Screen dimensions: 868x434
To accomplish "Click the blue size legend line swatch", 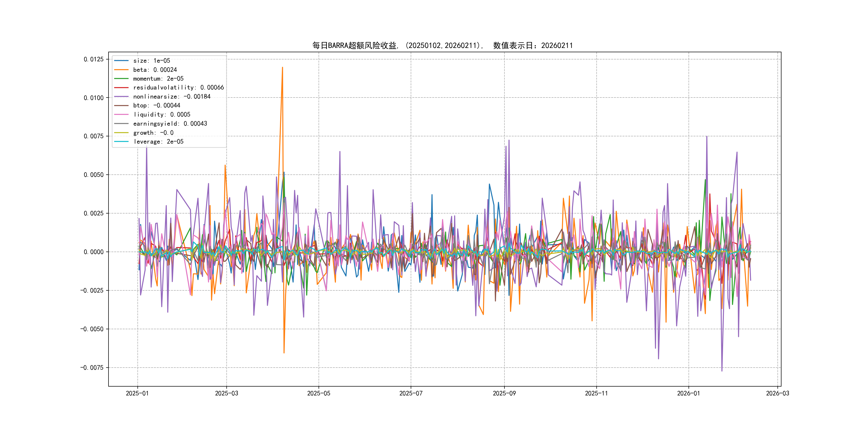I will pyautogui.click(x=121, y=61).
